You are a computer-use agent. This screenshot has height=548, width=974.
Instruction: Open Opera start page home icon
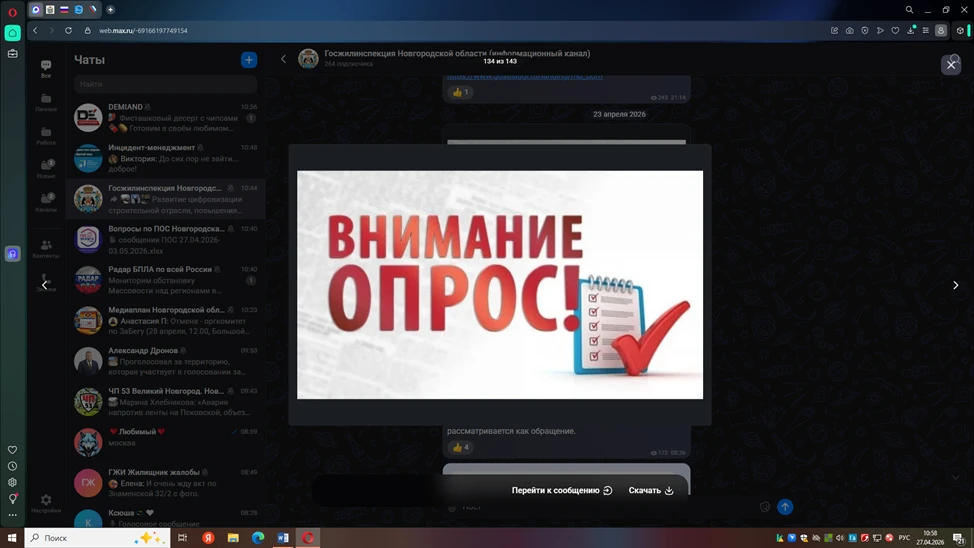[12, 33]
